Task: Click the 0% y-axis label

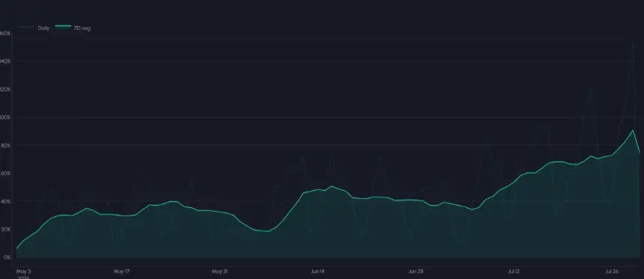Action: [x=7, y=257]
